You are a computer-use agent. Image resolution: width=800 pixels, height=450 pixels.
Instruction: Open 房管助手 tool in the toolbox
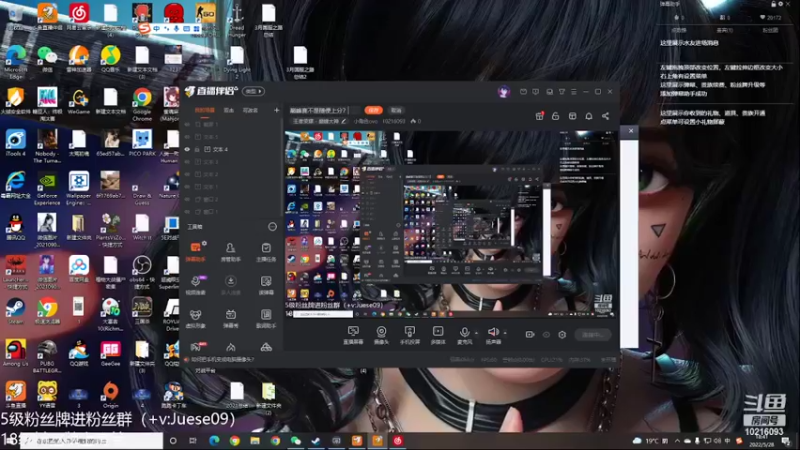coord(231,252)
